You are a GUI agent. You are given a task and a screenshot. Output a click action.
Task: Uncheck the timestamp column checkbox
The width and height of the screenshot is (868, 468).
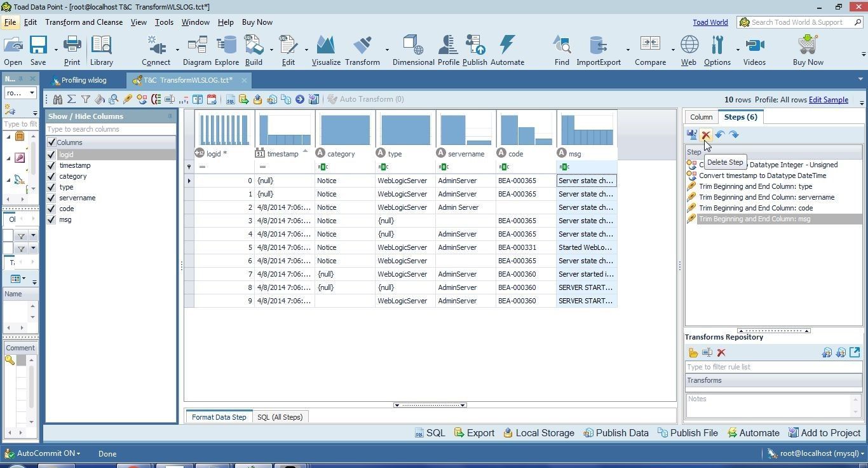pos(51,165)
